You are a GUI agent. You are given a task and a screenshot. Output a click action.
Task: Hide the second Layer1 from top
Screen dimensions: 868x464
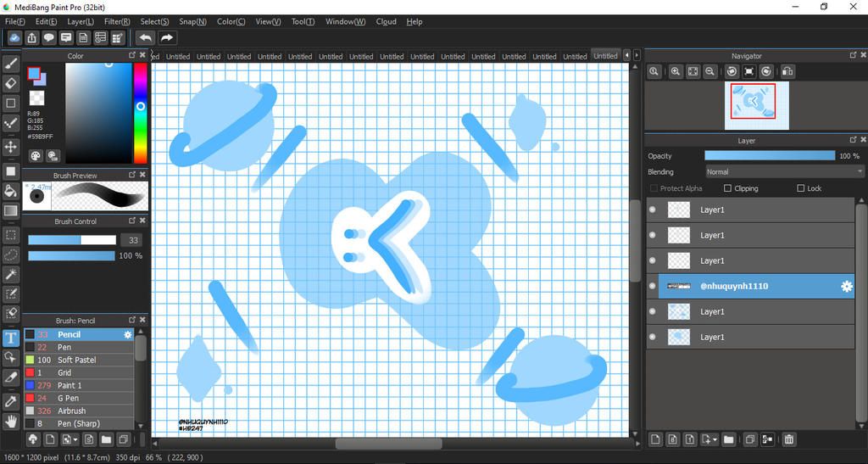click(653, 235)
